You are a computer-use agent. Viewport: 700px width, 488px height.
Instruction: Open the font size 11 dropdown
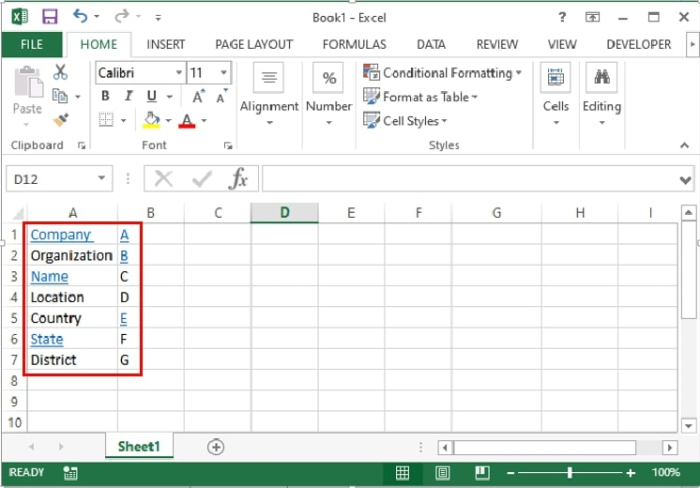224,72
